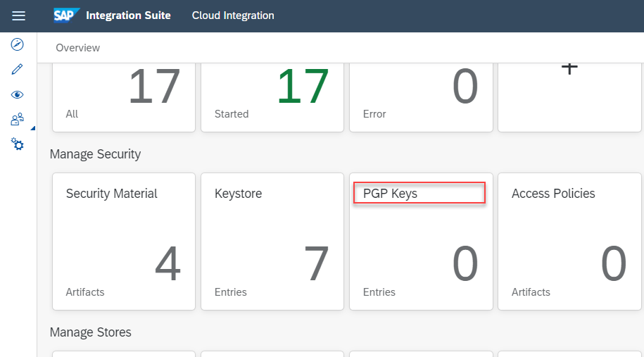Open the Settings gears icon
This screenshot has width=644, height=357.
point(18,144)
